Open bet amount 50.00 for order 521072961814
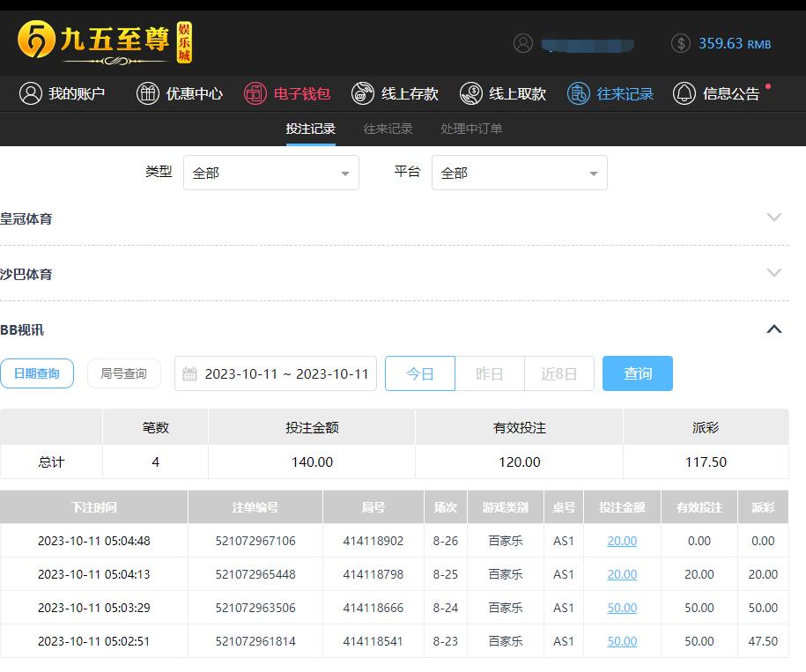806x672 pixels. [x=622, y=641]
